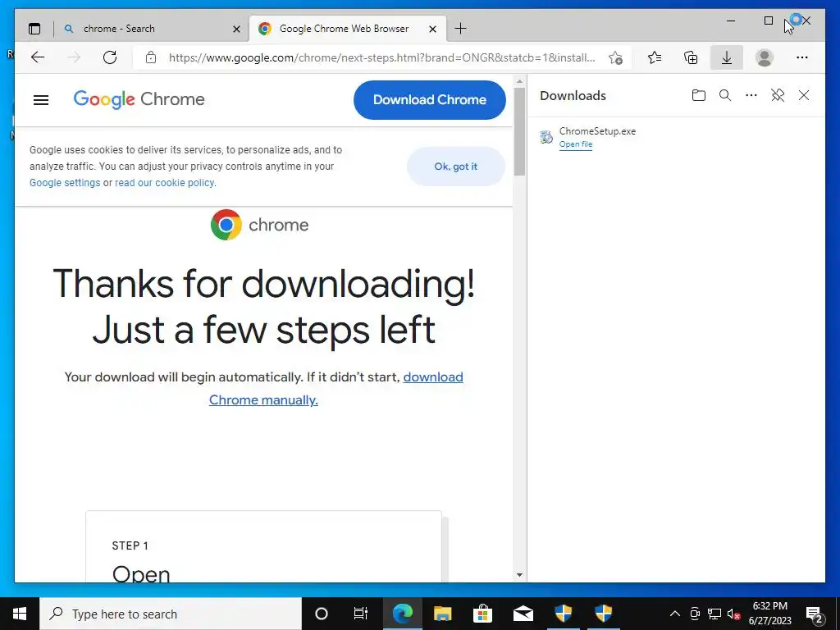Refresh the current page
Screen dimensions: 840x630
[110, 57]
